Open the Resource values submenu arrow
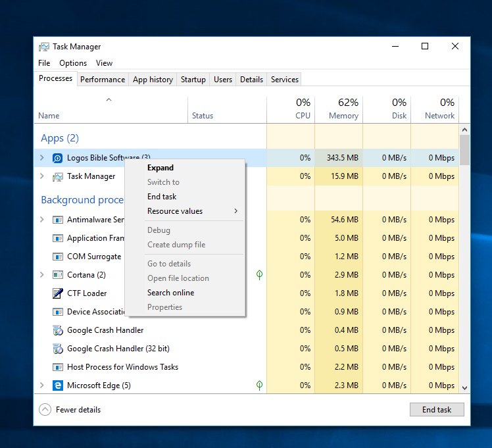 pos(236,211)
